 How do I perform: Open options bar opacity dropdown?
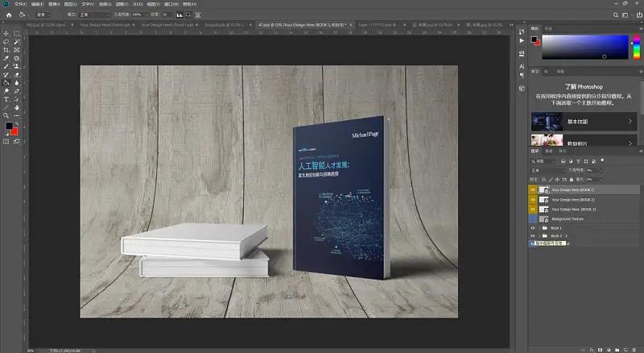click(147, 15)
